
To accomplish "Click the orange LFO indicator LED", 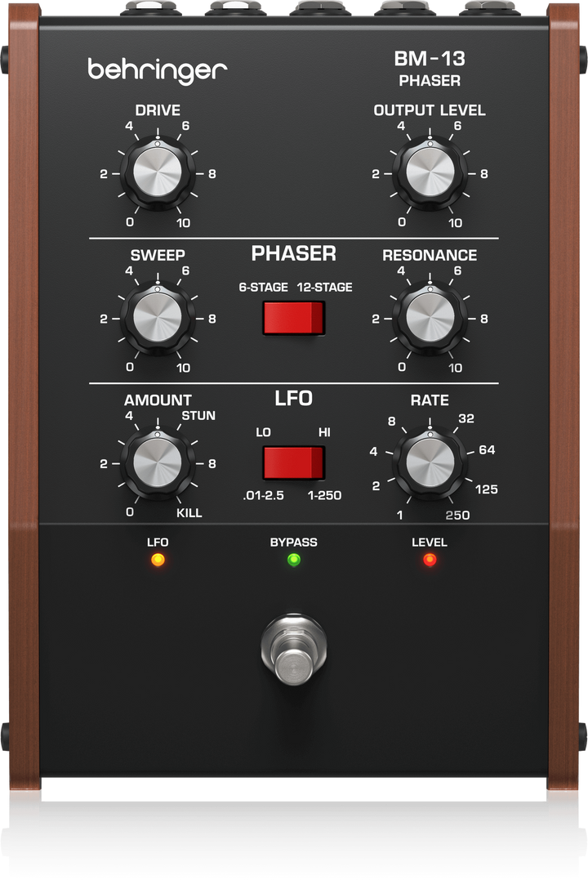I will (158, 560).
